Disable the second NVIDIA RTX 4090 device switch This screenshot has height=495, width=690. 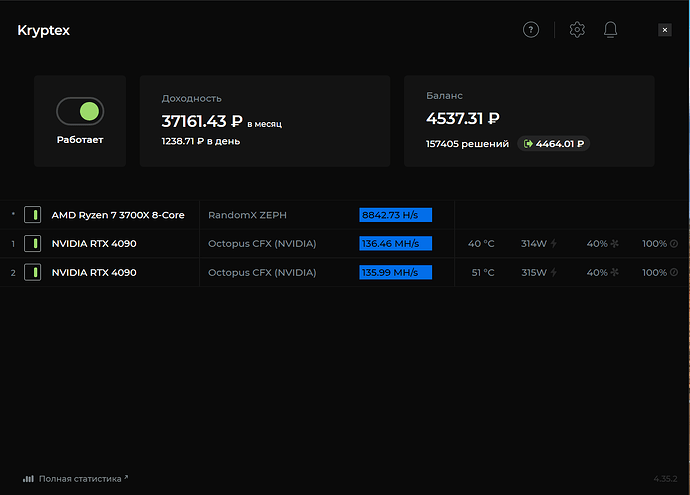click(33, 272)
